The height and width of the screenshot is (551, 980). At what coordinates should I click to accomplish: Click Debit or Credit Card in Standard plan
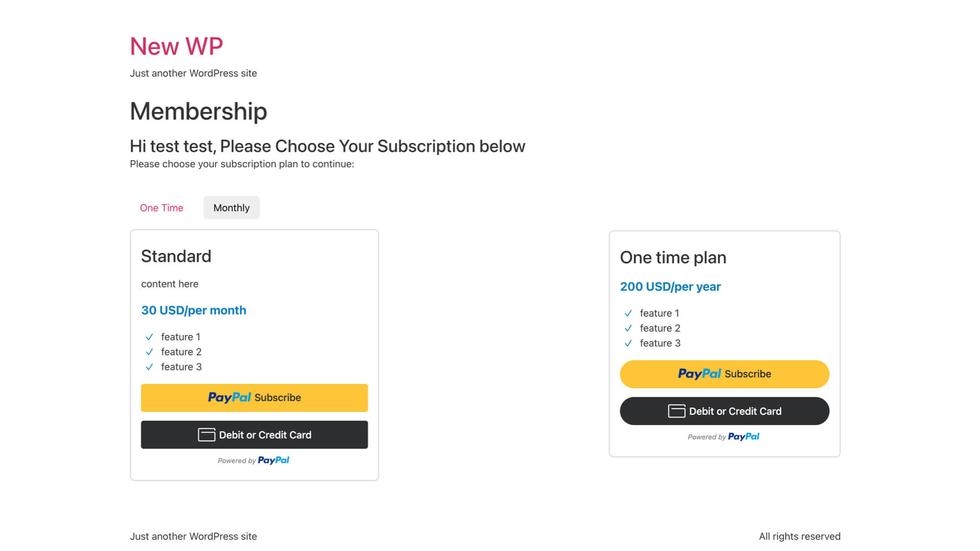(254, 435)
